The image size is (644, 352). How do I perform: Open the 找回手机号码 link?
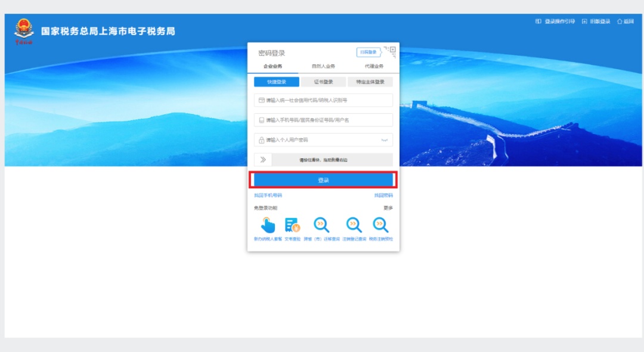click(268, 195)
